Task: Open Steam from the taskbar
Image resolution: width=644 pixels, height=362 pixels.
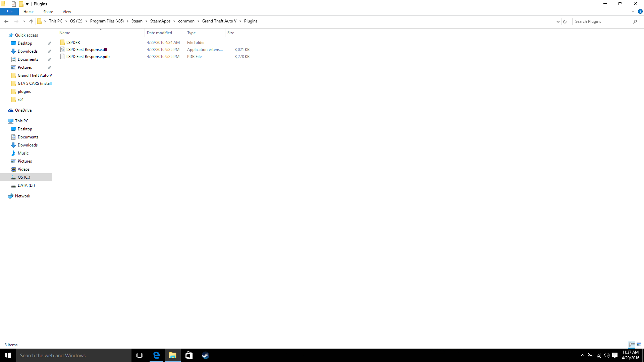Action: pos(205,355)
